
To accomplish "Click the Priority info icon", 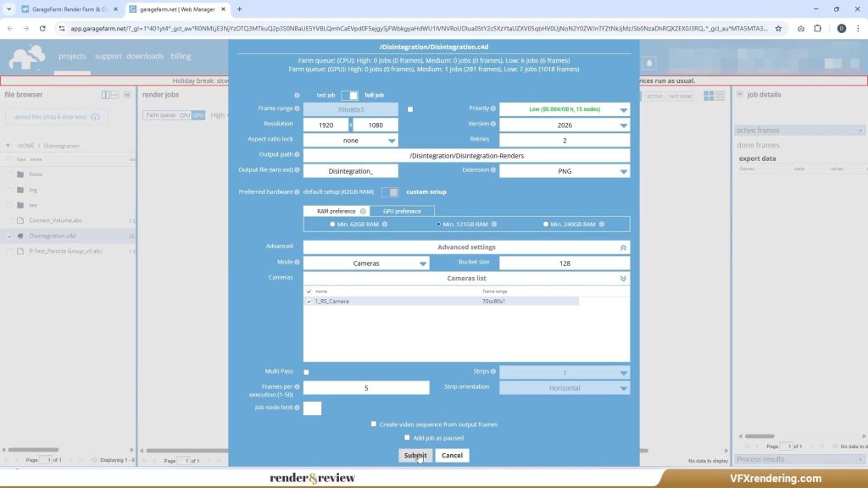I will tap(494, 109).
